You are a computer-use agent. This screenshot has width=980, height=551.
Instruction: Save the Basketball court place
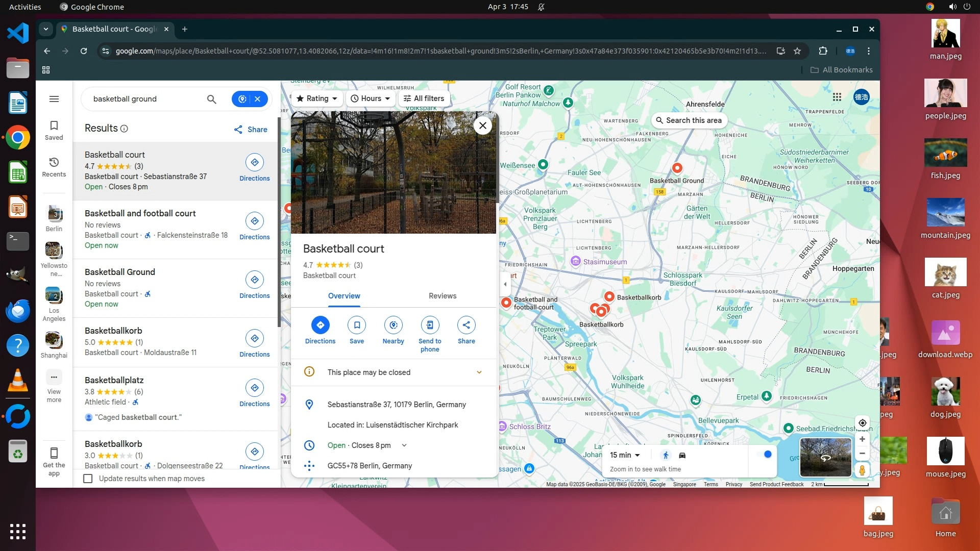coord(356,325)
